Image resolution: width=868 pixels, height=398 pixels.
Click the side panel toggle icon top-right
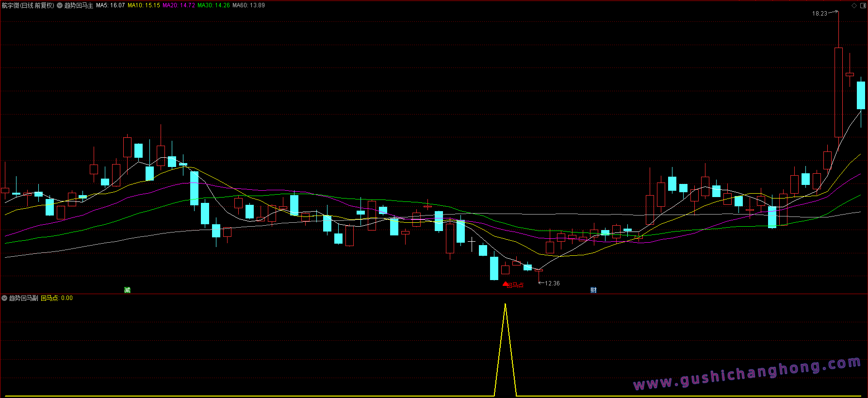863,5
